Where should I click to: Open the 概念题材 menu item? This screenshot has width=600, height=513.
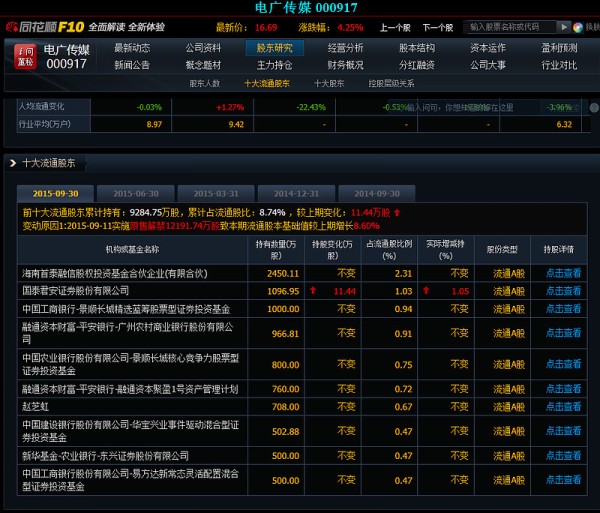point(203,65)
